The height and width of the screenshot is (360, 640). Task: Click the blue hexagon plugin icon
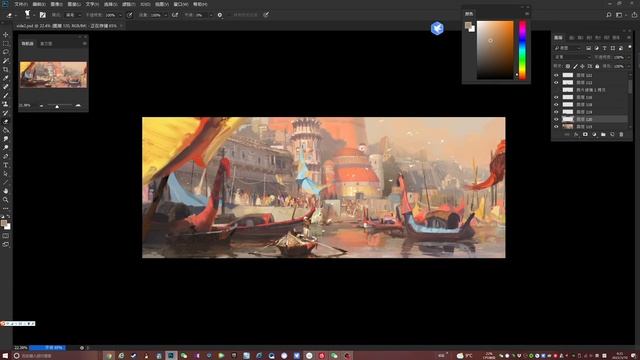437,28
